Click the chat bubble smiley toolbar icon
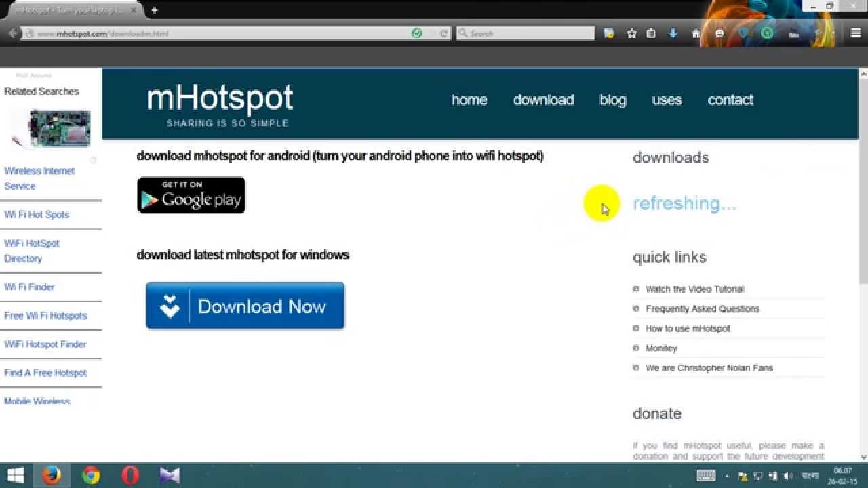Image resolution: width=868 pixels, height=488 pixels. point(719,33)
